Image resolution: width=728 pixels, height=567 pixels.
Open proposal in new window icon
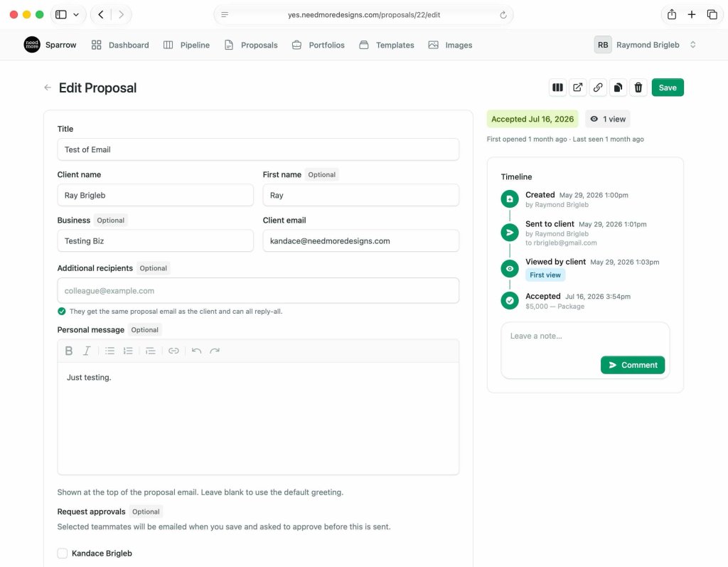[577, 88]
